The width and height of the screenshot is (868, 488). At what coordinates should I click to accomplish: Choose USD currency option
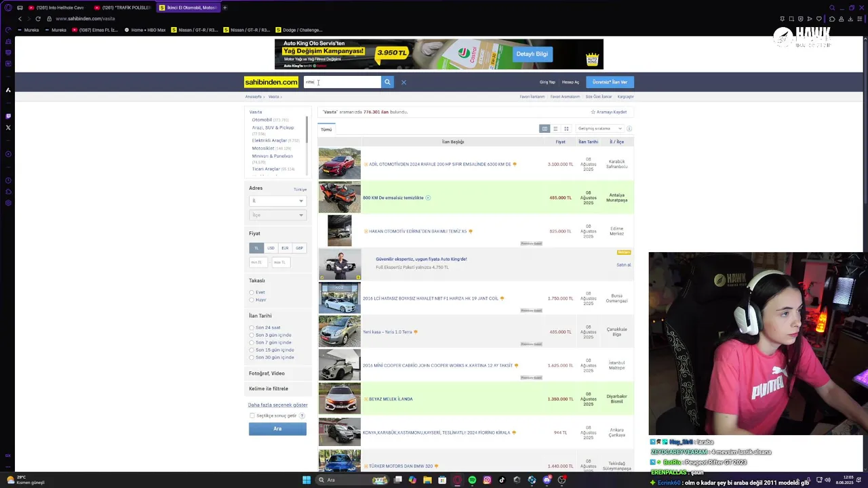click(271, 248)
